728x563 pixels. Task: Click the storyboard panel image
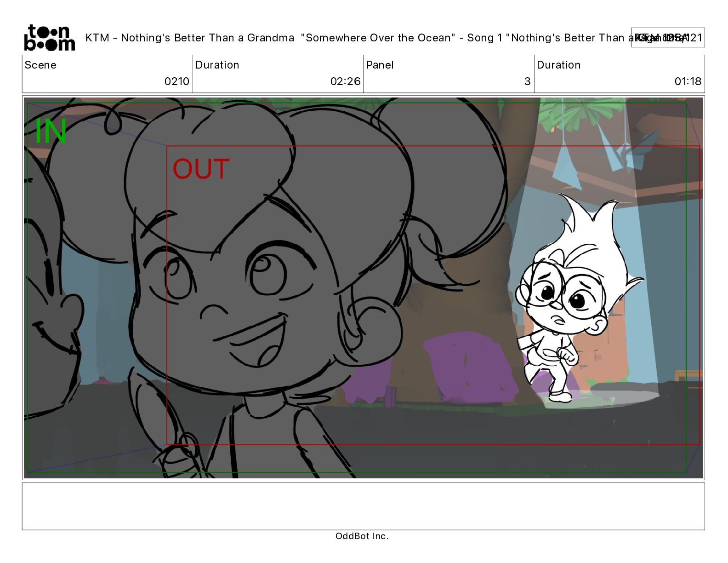363,287
